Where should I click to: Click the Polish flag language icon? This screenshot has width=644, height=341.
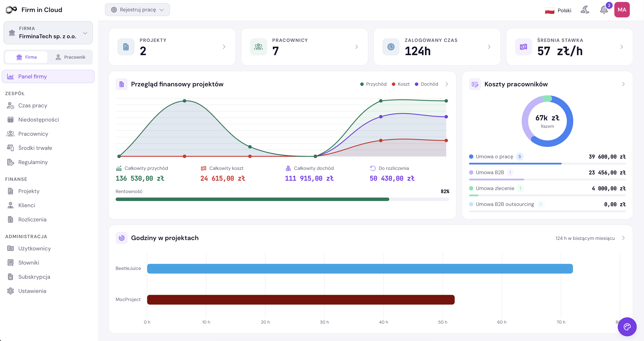tap(549, 11)
